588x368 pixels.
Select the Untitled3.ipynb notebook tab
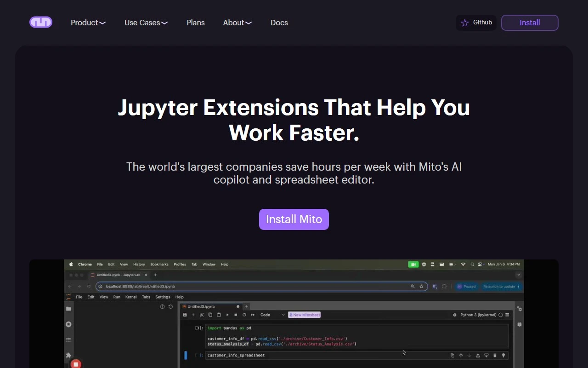click(211, 306)
